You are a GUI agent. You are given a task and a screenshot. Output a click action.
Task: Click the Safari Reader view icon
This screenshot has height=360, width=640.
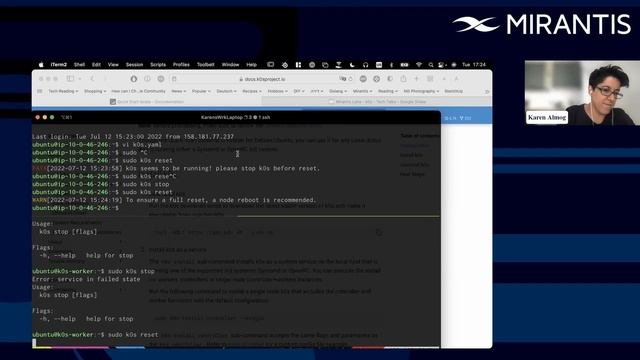[174, 79]
